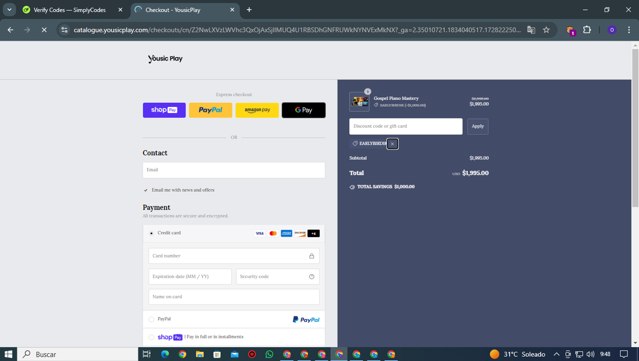
Task: Select the Amazon Pay express button
Action: pyautogui.click(x=257, y=110)
